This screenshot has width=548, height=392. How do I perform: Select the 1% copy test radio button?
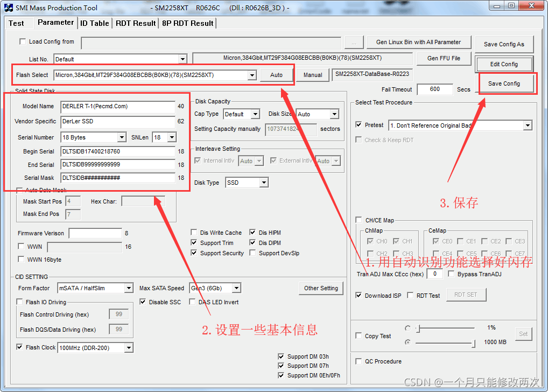coord(408,328)
